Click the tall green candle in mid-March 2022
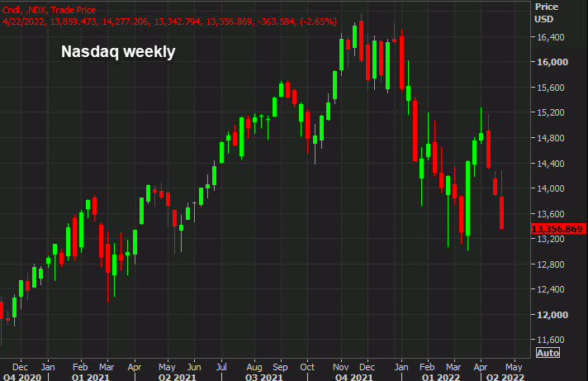 click(468, 198)
